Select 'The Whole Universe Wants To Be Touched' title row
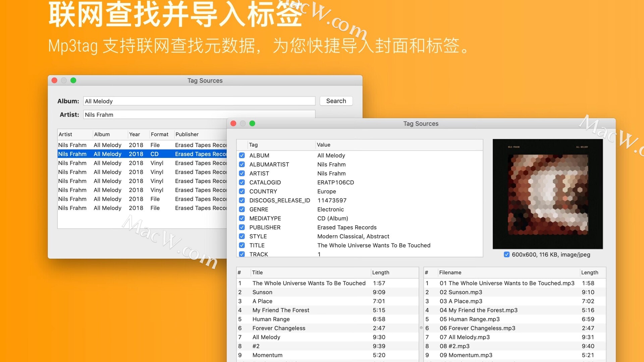Viewport: 644px width, 362px height. point(328,283)
